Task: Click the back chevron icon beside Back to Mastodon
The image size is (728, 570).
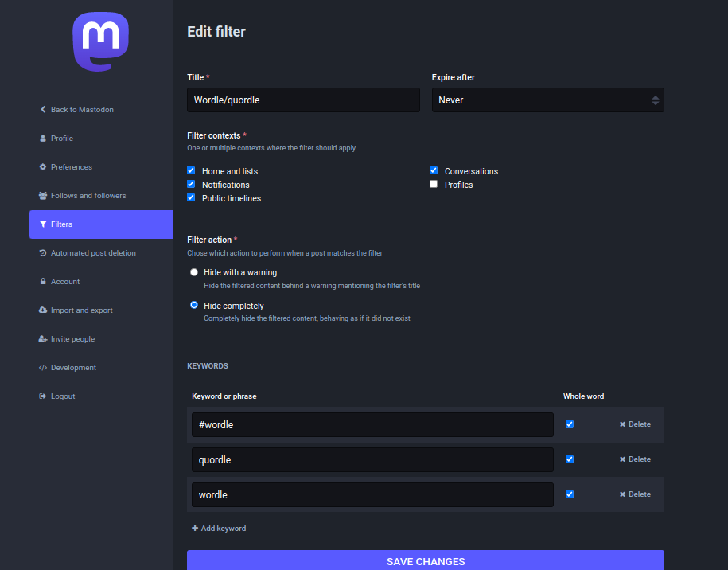Action: [43, 109]
